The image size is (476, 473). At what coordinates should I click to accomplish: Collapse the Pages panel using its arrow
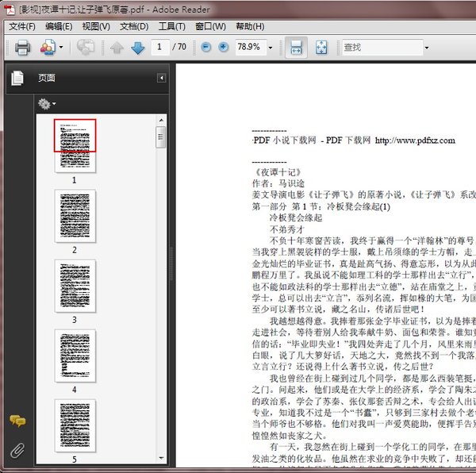(162, 78)
